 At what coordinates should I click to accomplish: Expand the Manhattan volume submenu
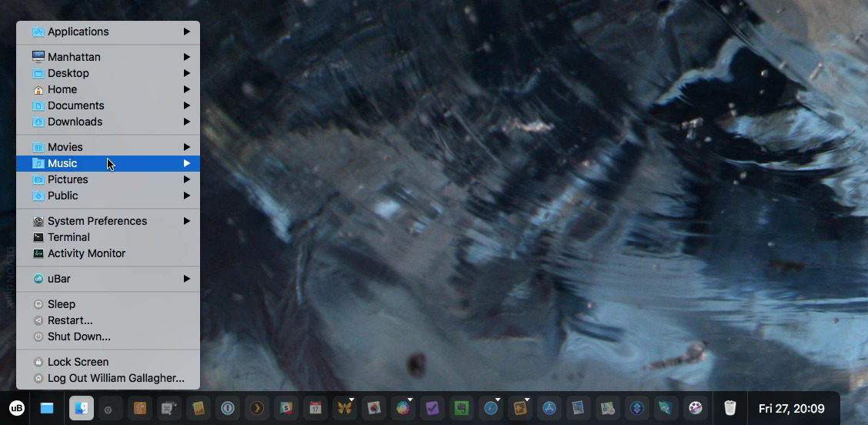coord(108,57)
